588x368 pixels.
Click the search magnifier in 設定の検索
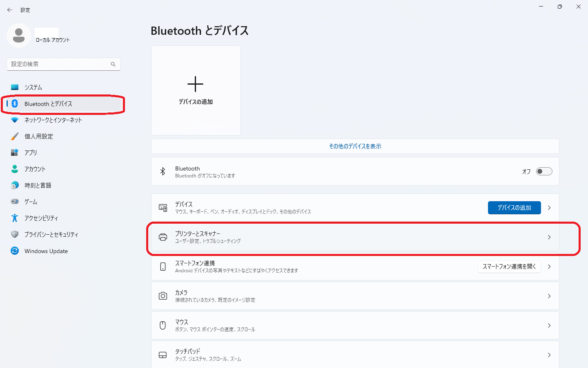click(113, 64)
